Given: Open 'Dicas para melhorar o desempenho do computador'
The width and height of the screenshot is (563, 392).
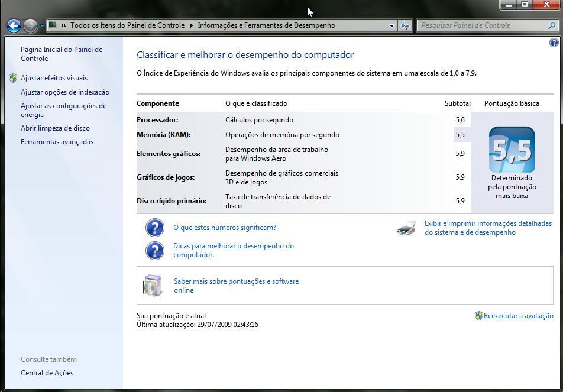Looking at the screenshot, I should [x=234, y=250].
